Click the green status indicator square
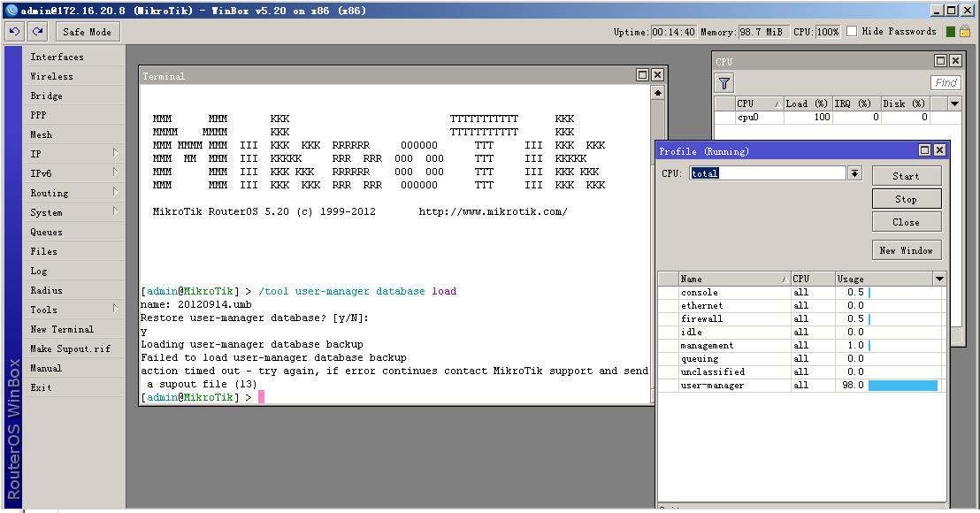980x513 pixels. [x=950, y=32]
